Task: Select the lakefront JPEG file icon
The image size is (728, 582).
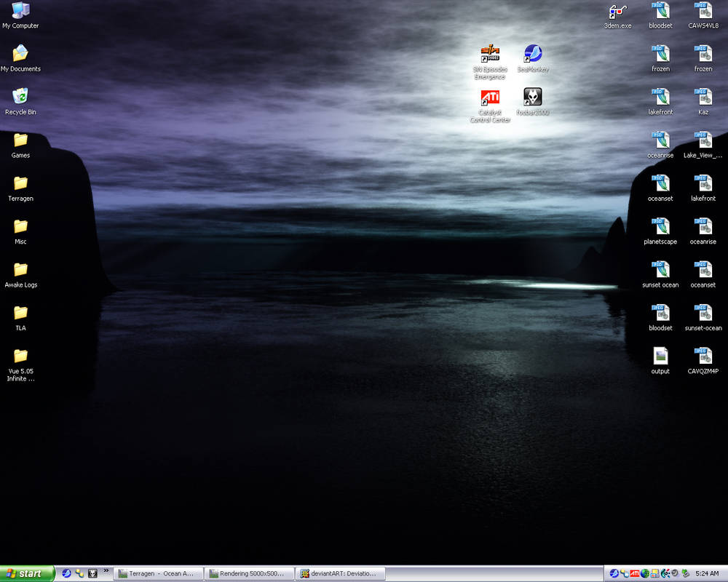Action: 703,188
